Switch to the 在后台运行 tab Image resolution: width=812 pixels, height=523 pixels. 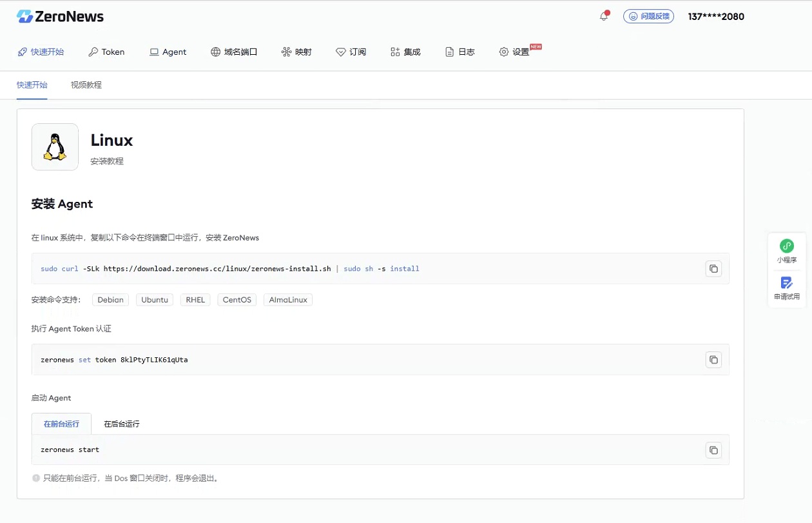(122, 424)
